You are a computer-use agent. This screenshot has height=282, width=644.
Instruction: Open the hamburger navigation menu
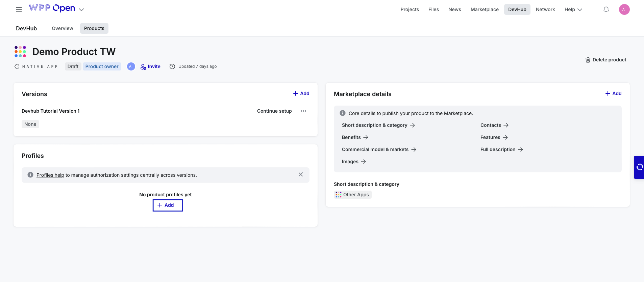(19, 9)
